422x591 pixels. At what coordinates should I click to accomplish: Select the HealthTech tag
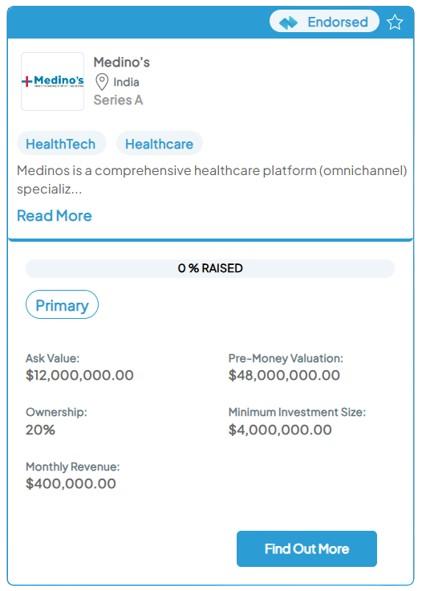(61, 144)
